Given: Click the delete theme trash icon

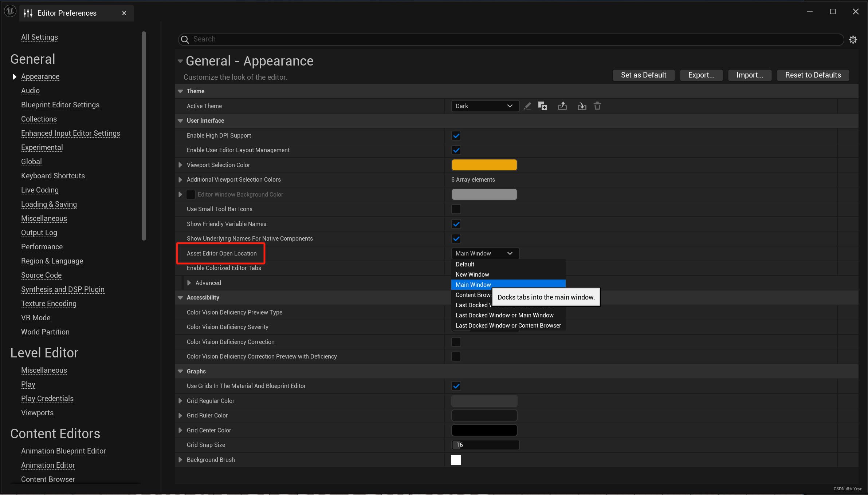Looking at the screenshot, I should [597, 106].
